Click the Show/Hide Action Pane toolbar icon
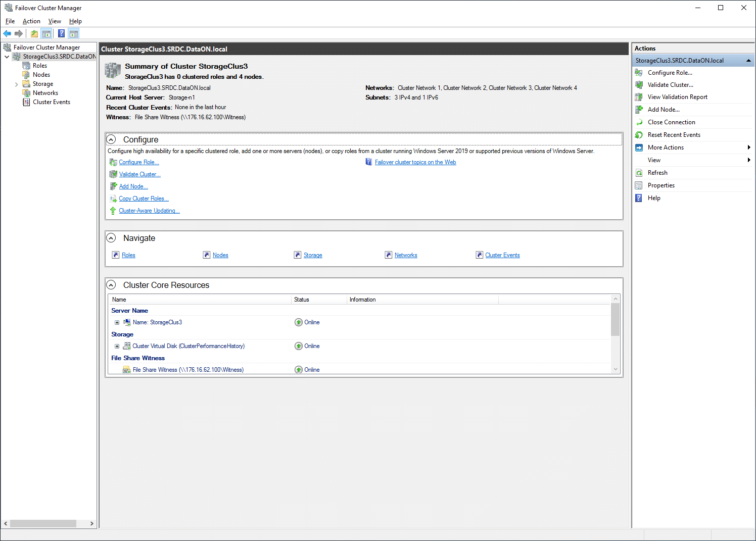 tap(74, 34)
